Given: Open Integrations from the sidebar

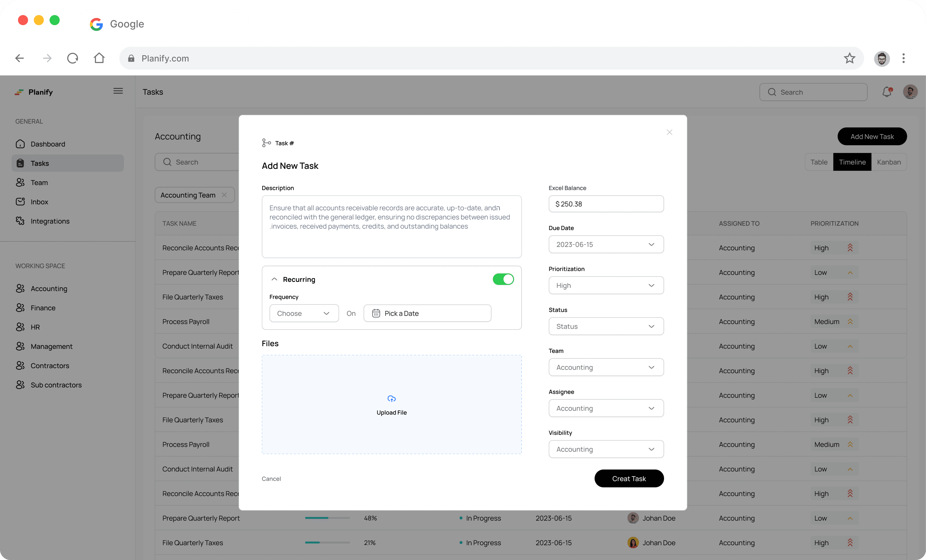Looking at the screenshot, I should pyautogui.click(x=50, y=221).
